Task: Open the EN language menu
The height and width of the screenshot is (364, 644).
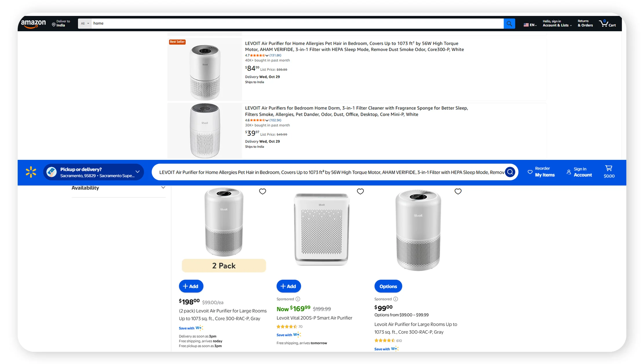Action: click(530, 25)
